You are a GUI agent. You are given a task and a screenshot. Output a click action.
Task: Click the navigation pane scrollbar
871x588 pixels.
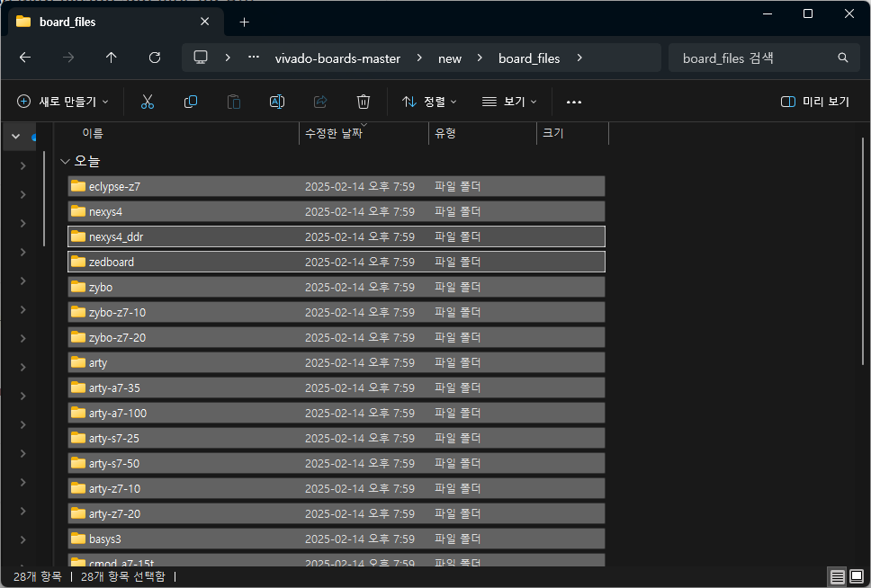44,199
